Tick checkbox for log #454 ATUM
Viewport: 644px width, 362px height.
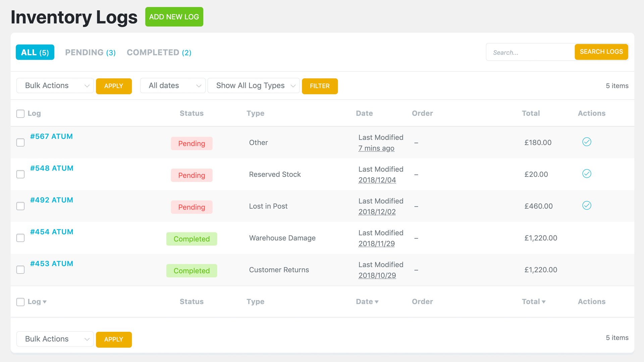(x=20, y=238)
